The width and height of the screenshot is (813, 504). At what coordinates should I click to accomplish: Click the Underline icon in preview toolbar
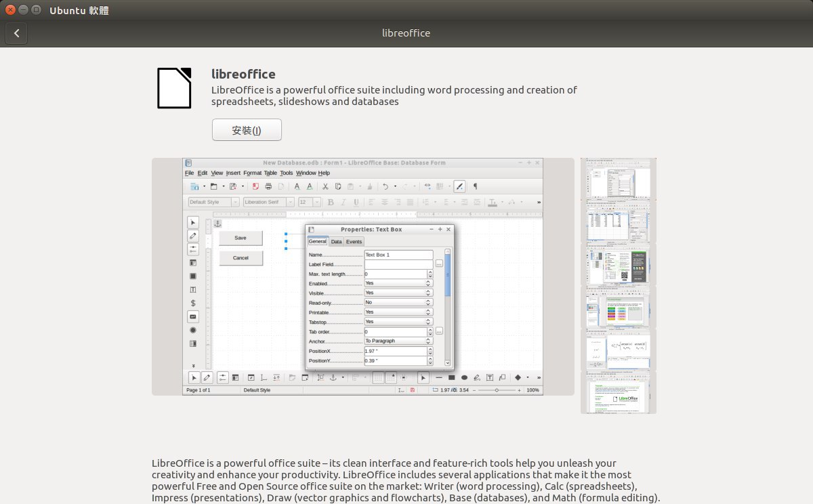point(356,202)
